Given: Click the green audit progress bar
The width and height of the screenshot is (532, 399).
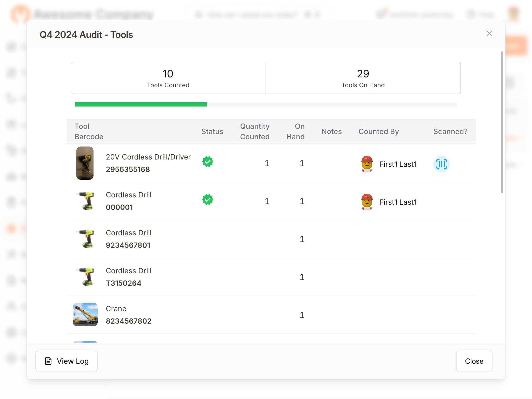Looking at the screenshot, I should [141, 104].
